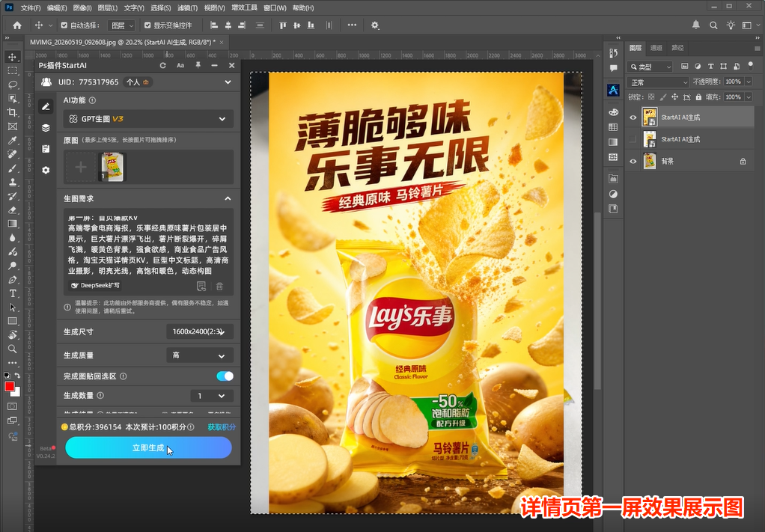The width and height of the screenshot is (765, 532).
Task: Expand the UID account chevron
Action: [x=228, y=82]
